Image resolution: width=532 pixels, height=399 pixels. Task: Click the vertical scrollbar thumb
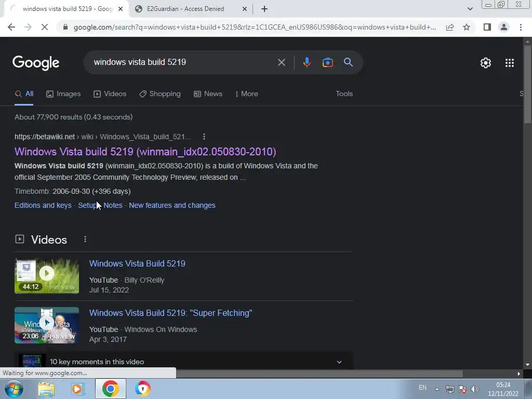(528, 84)
